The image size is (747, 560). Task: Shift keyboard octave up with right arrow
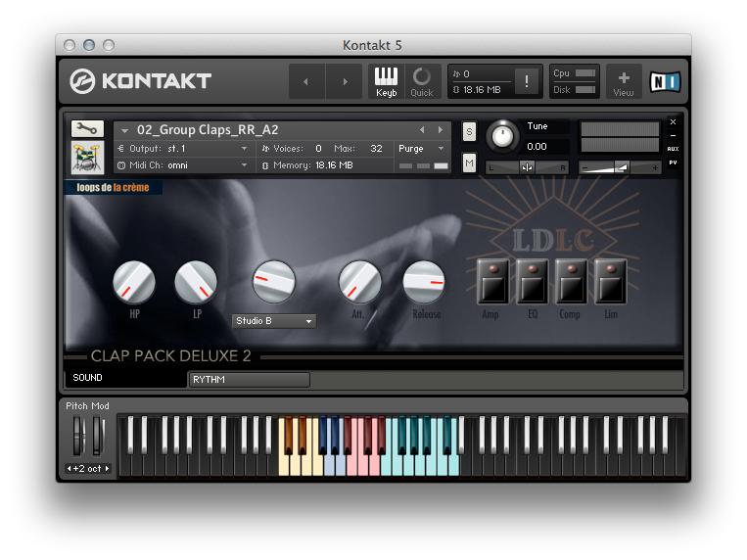pos(107,469)
